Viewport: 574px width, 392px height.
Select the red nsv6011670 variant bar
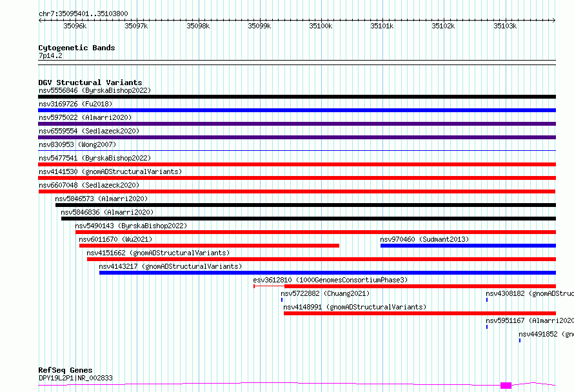pos(210,246)
